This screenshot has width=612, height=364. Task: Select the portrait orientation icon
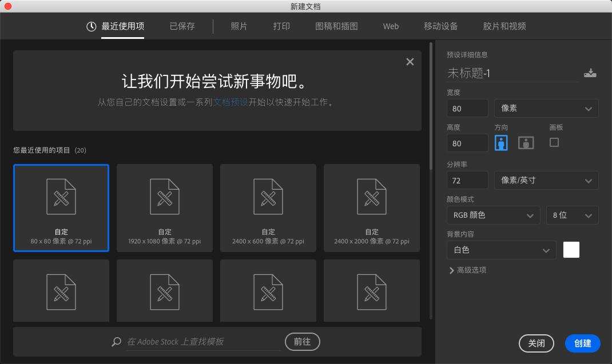pos(501,142)
